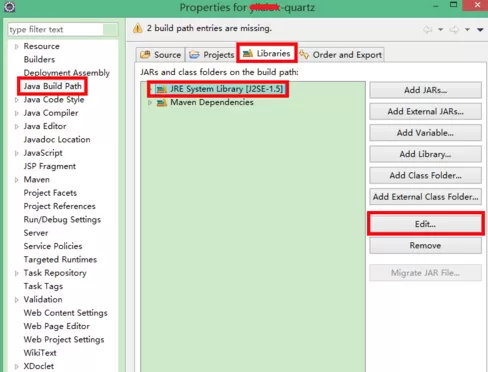Expand the XDoclet item
488x372 pixels.
click(x=16, y=367)
